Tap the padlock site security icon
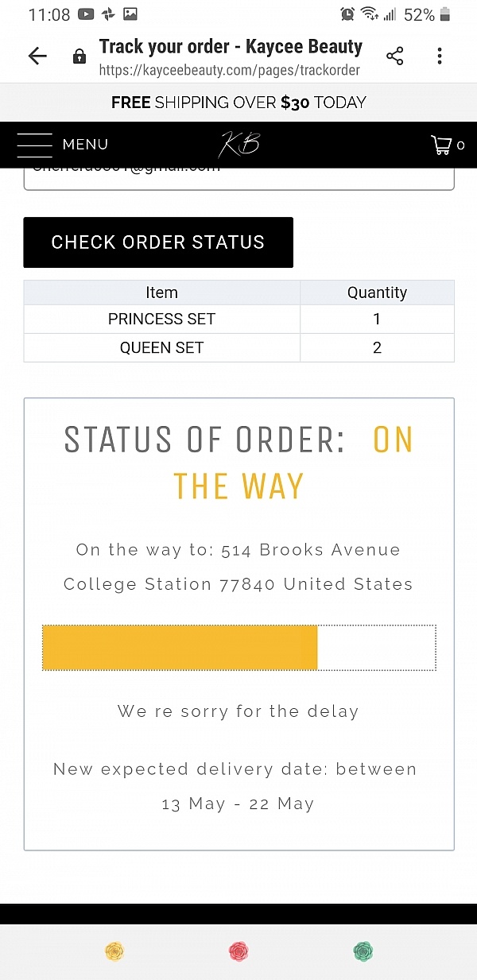This screenshot has height=980, width=477. pos(79,56)
